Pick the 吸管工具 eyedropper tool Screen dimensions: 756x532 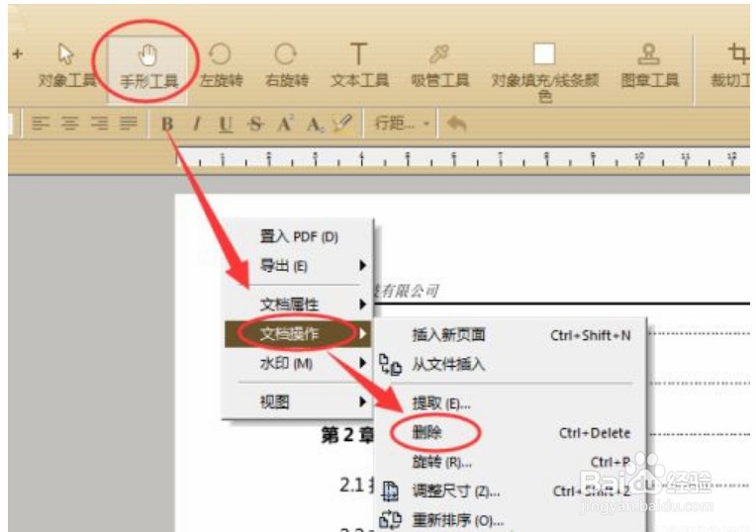pos(439,65)
